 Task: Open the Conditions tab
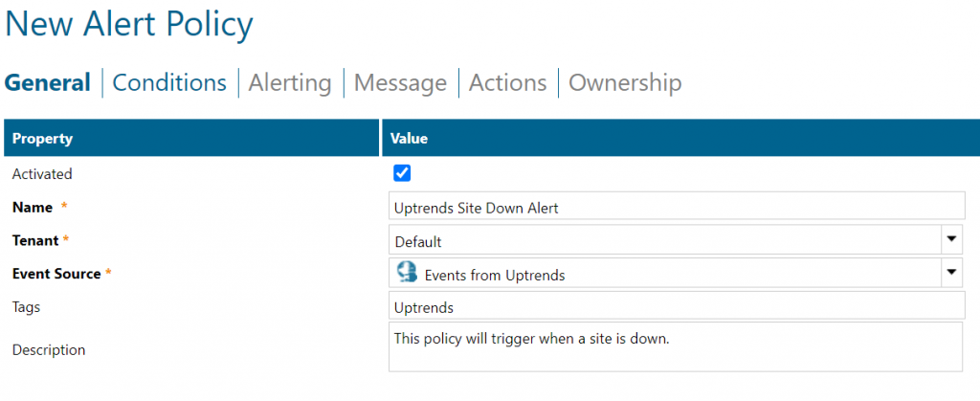pyautogui.click(x=169, y=83)
